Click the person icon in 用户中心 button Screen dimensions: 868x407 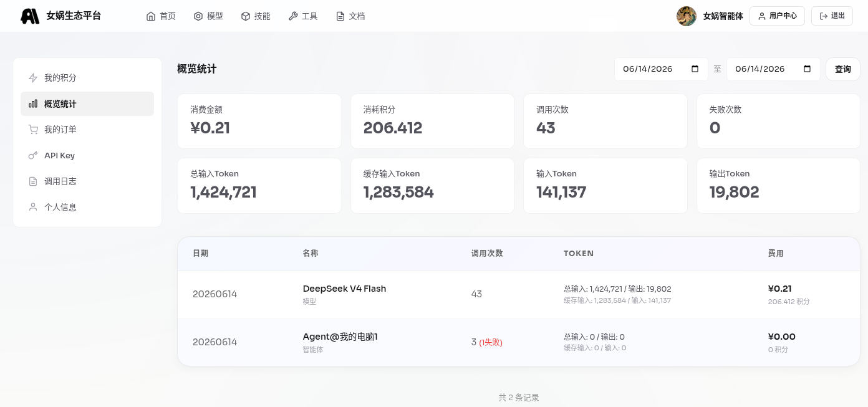(762, 16)
